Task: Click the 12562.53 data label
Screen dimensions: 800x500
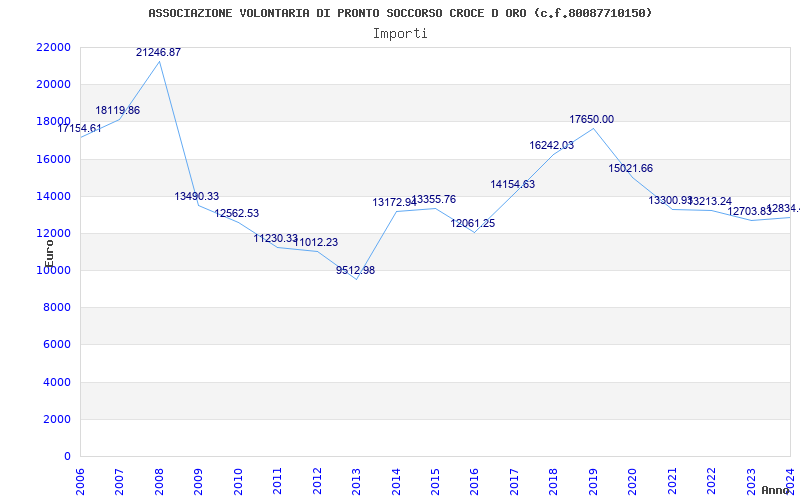Action: pos(236,214)
